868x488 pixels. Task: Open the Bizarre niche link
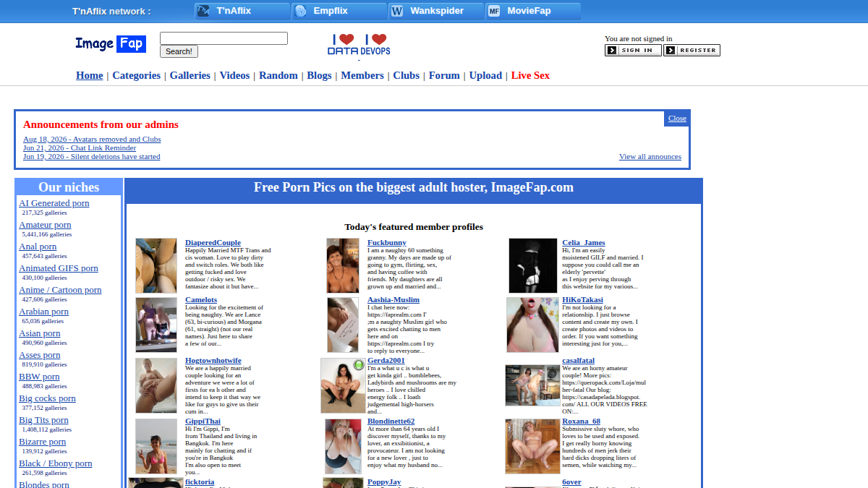[42, 442]
